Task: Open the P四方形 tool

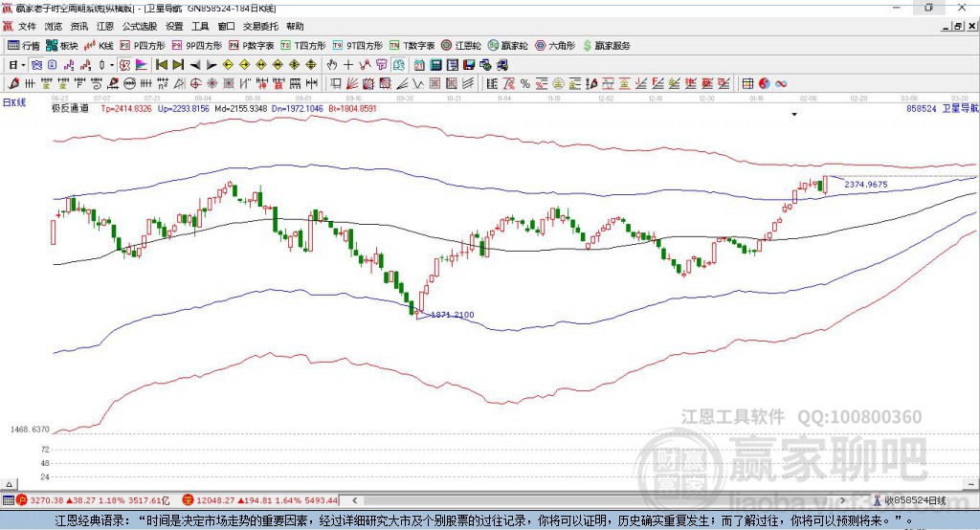Action: pyautogui.click(x=143, y=46)
